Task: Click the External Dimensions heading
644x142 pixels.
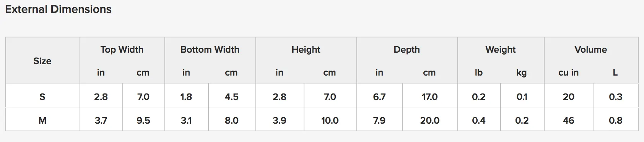Action: click(59, 9)
